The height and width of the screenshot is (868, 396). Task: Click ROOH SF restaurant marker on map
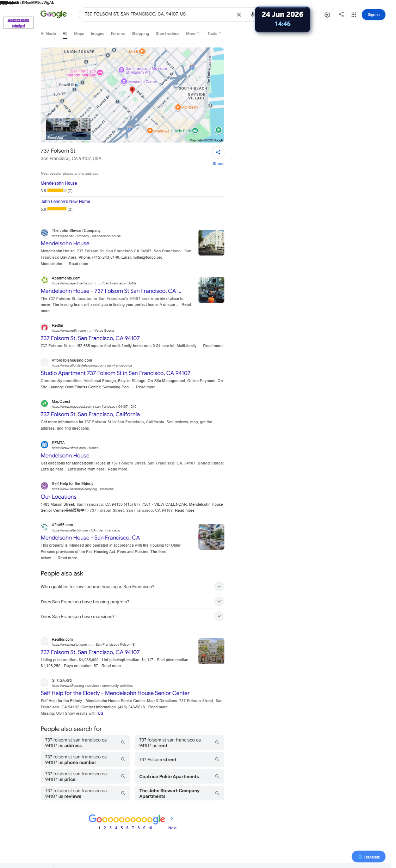click(x=178, y=107)
